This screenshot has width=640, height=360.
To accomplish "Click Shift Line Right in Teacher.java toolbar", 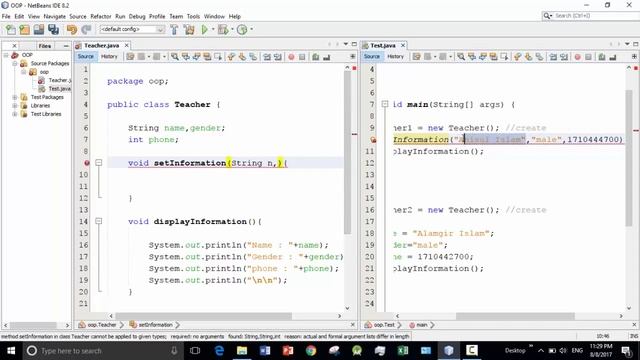I will click(278, 57).
